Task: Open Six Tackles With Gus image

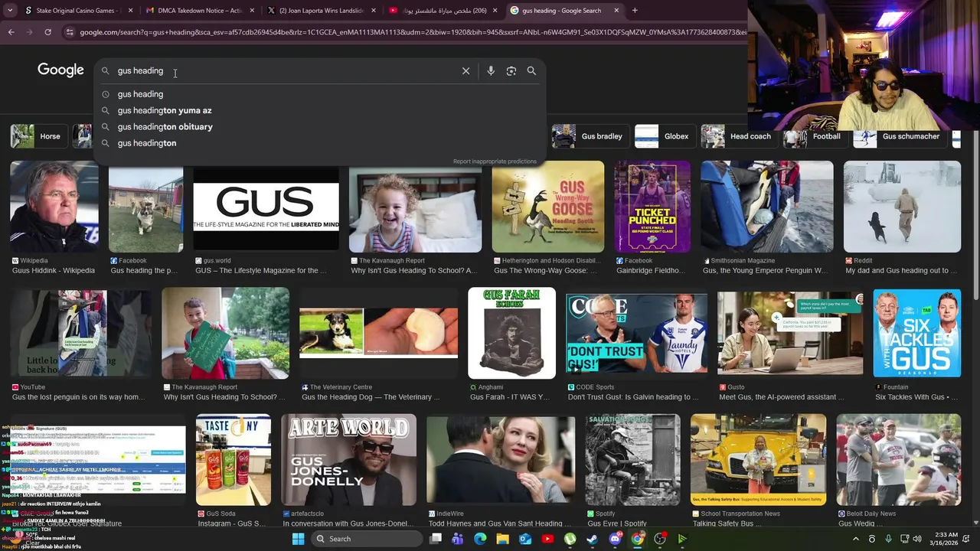Action: pyautogui.click(x=916, y=333)
